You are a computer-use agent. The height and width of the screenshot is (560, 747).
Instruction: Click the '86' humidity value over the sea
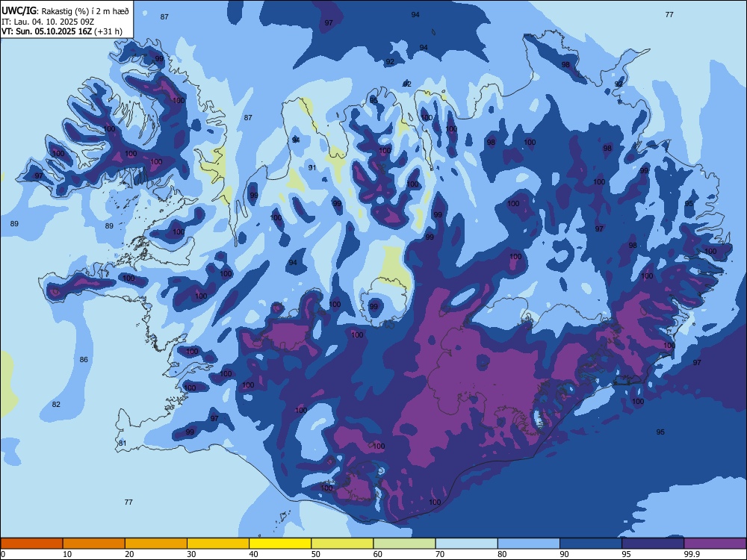(84, 360)
